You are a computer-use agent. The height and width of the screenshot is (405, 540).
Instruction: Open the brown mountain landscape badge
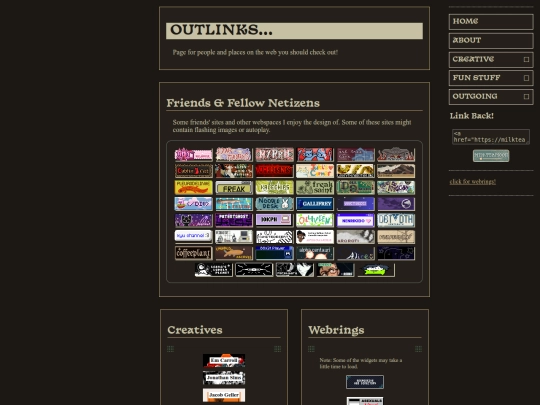tap(396, 171)
